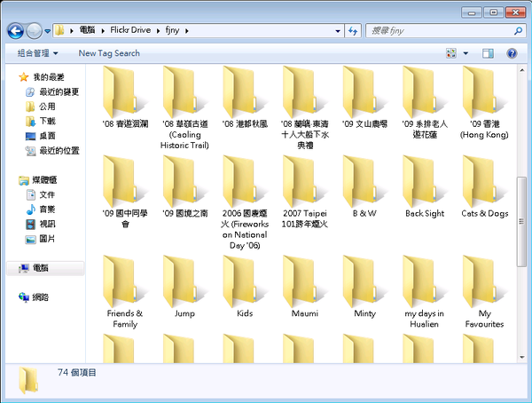
Task: Refresh the folder with the refresh button
Action: tap(353, 31)
